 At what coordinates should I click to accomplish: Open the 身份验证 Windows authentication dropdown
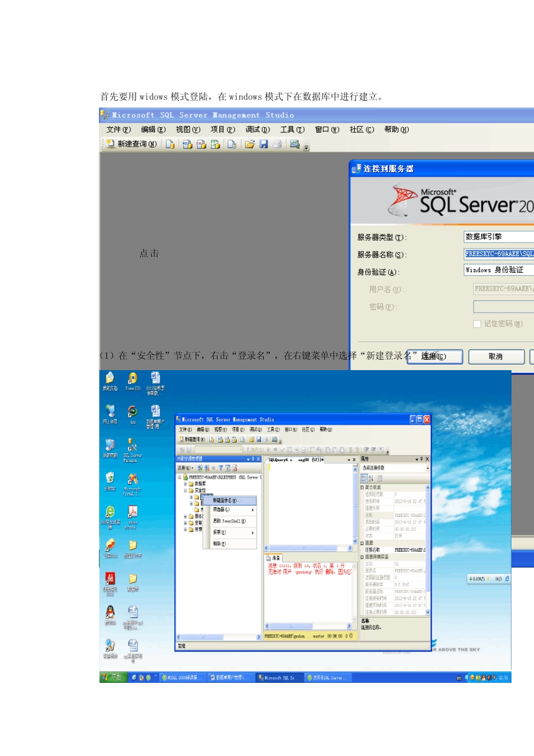pos(499,271)
